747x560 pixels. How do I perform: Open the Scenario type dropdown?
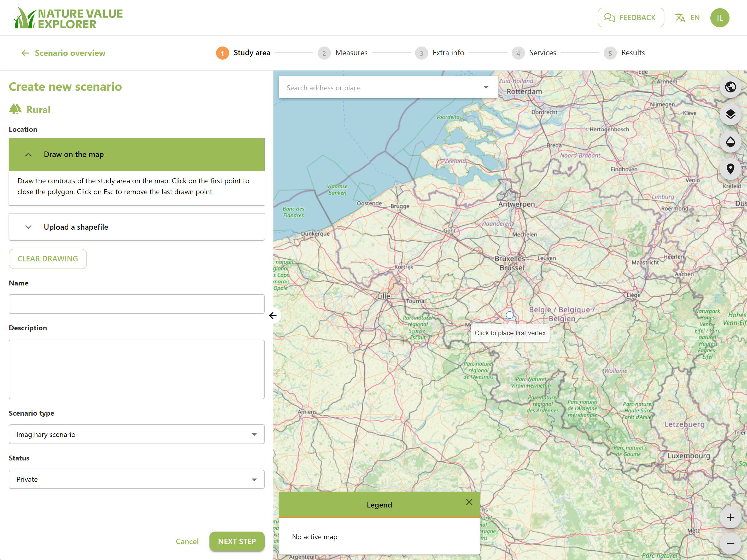(x=137, y=434)
